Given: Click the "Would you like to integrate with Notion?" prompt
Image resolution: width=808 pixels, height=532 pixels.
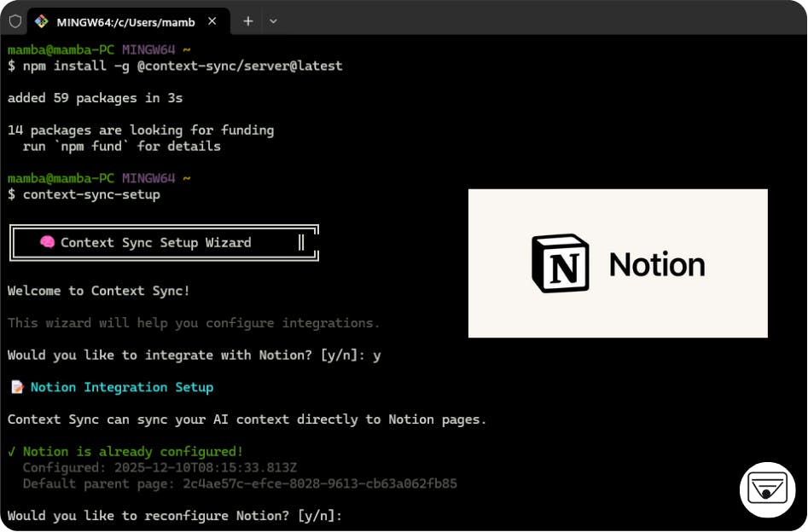Looking at the screenshot, I should (195, 356).
